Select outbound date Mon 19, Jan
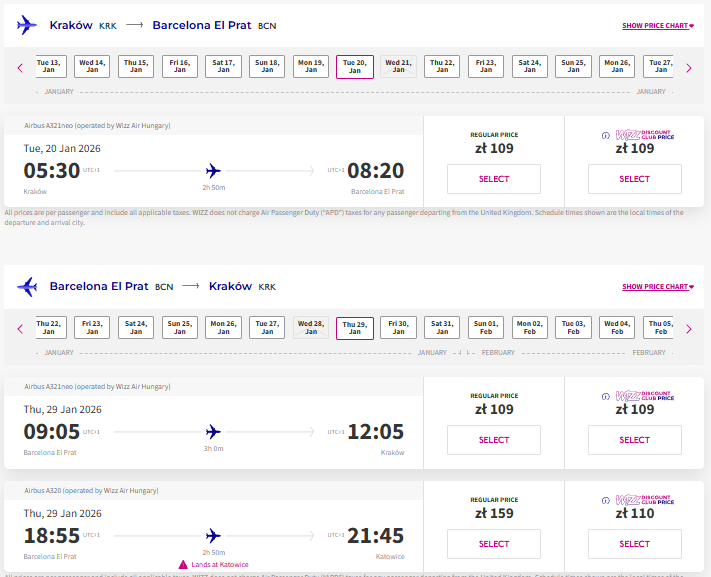 [311, 66]
